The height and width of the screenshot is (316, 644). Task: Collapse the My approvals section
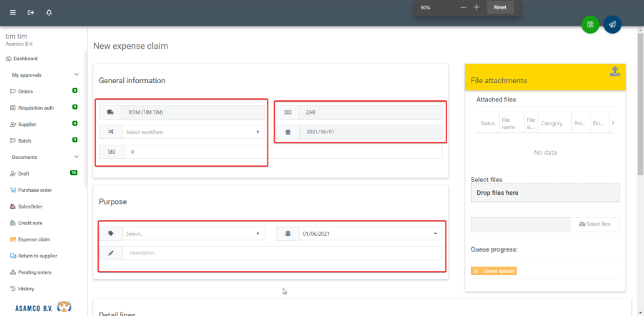click(x=77, y=75)
